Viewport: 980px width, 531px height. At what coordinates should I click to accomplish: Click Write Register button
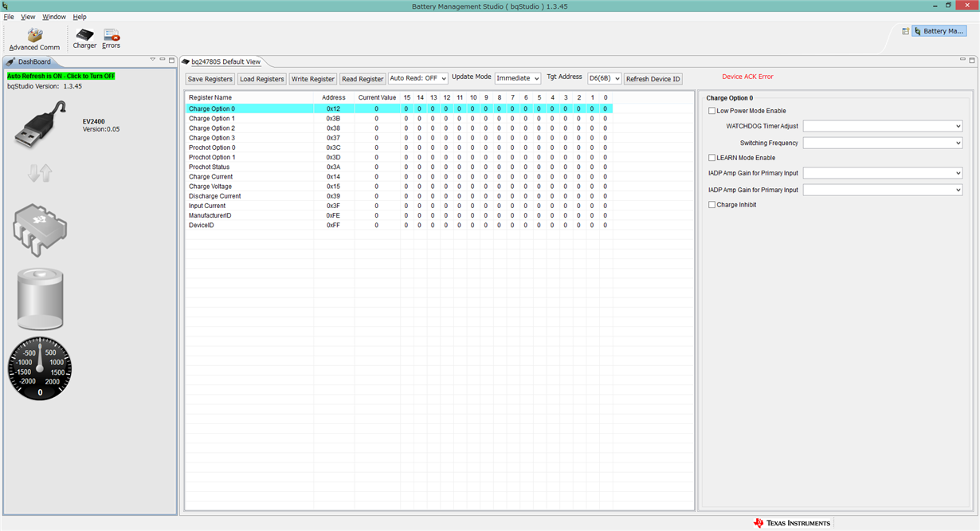[x=313, y=79]
